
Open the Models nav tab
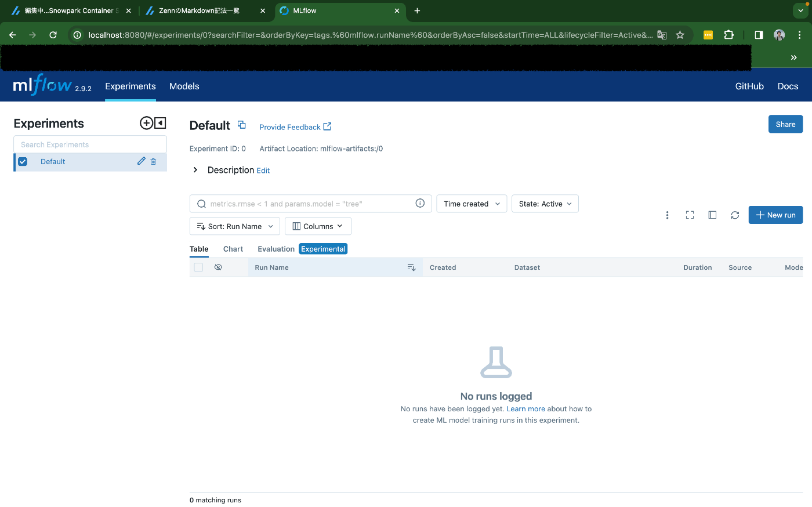click(x=184, y=86)
